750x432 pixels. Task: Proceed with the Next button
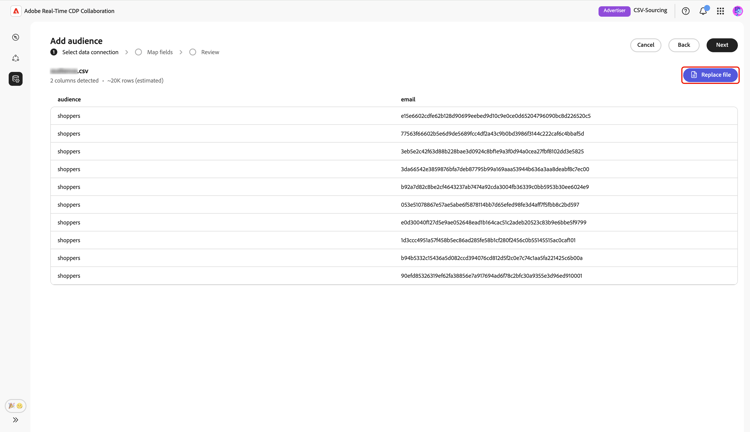tap(722, 45)
